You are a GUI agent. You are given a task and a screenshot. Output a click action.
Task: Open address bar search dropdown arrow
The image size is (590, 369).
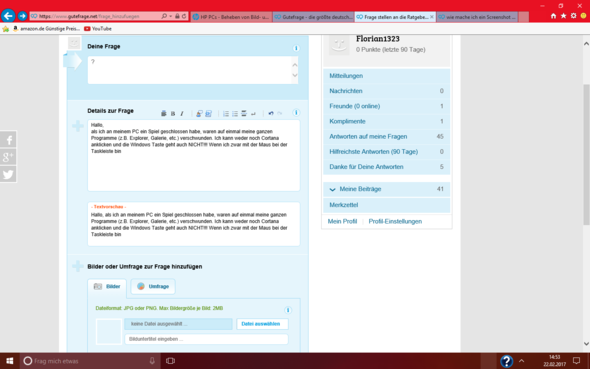point(171,16)
